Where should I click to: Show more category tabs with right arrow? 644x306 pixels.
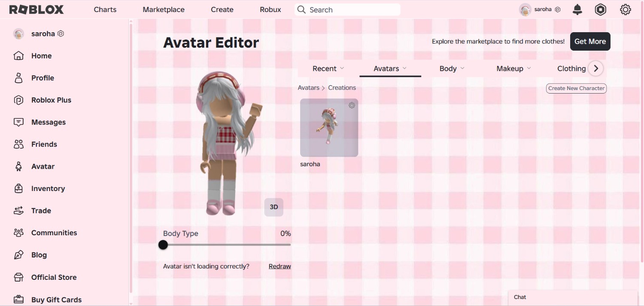[x=595, y=68]
